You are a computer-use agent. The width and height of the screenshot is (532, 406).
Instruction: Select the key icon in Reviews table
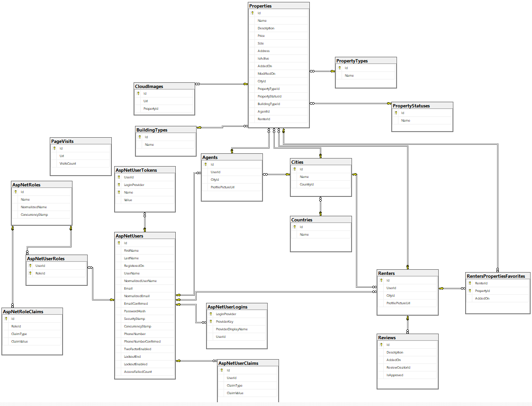(382, 344)
